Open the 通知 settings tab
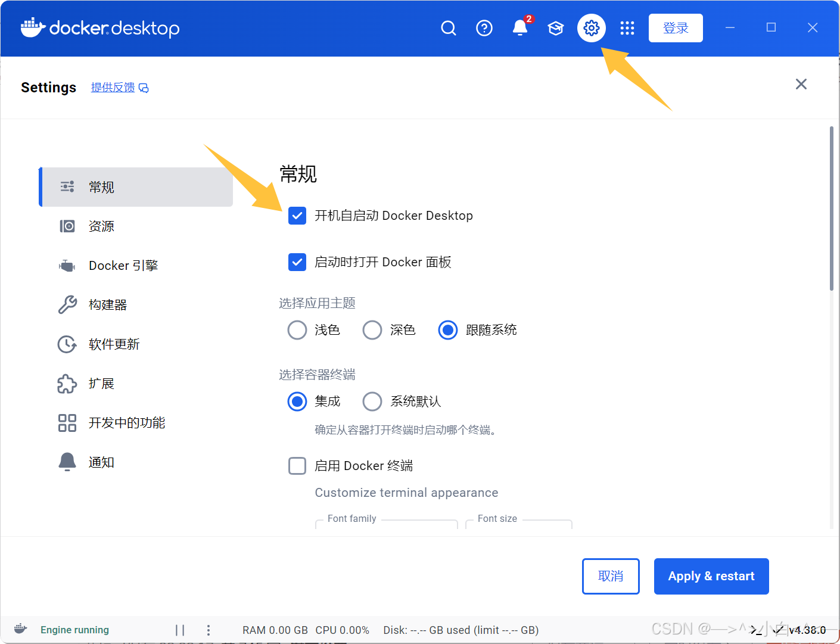This screenshot has height=644, width=840. pos(136,462)
